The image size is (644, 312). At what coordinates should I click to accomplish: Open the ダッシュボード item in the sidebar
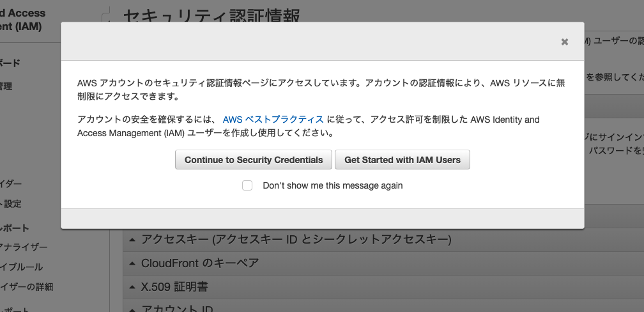click(11, 63)
